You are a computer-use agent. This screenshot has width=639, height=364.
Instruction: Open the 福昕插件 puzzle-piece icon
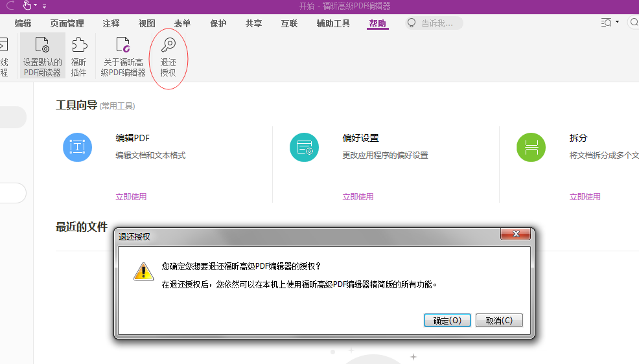(x=79, y=45)
